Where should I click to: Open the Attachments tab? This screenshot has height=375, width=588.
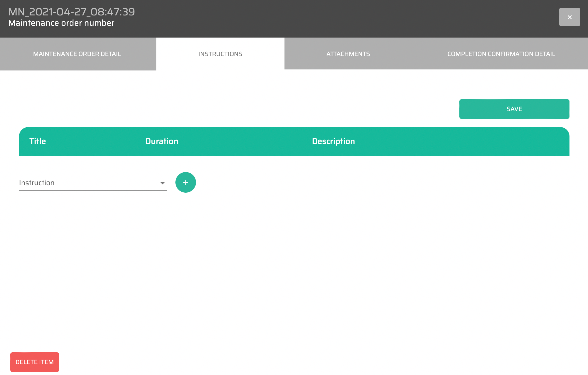click(348, 54)
